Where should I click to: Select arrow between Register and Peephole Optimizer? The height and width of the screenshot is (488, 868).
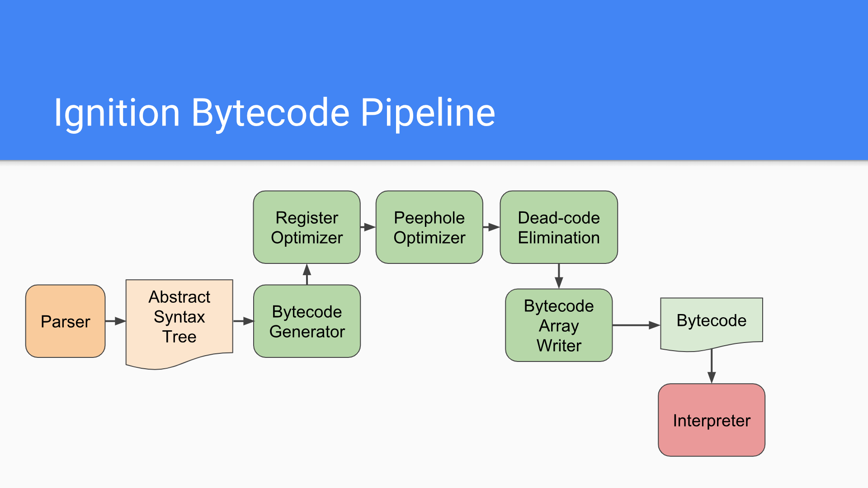[368, 227]
